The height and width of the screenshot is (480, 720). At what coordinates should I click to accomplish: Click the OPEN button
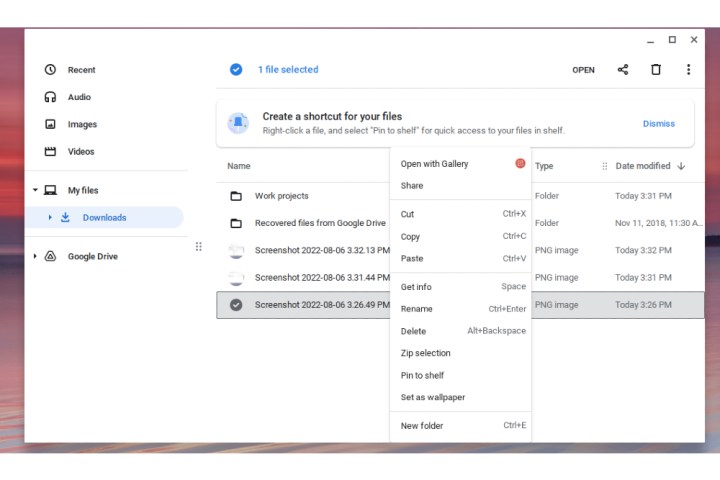[x=583, y=70]
